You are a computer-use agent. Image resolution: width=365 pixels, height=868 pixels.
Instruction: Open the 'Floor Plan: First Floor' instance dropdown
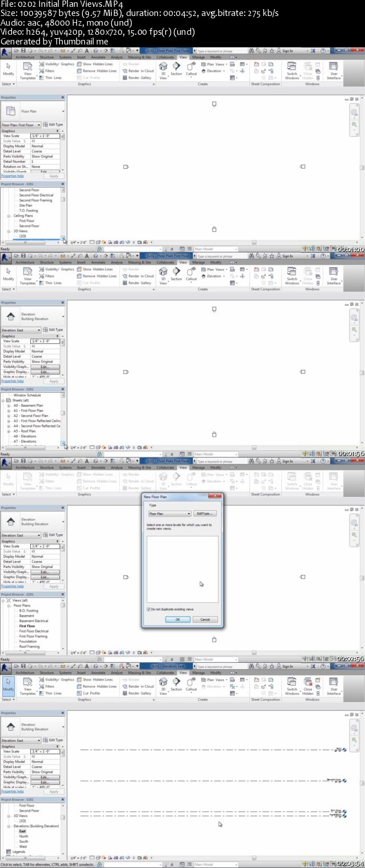21,125
